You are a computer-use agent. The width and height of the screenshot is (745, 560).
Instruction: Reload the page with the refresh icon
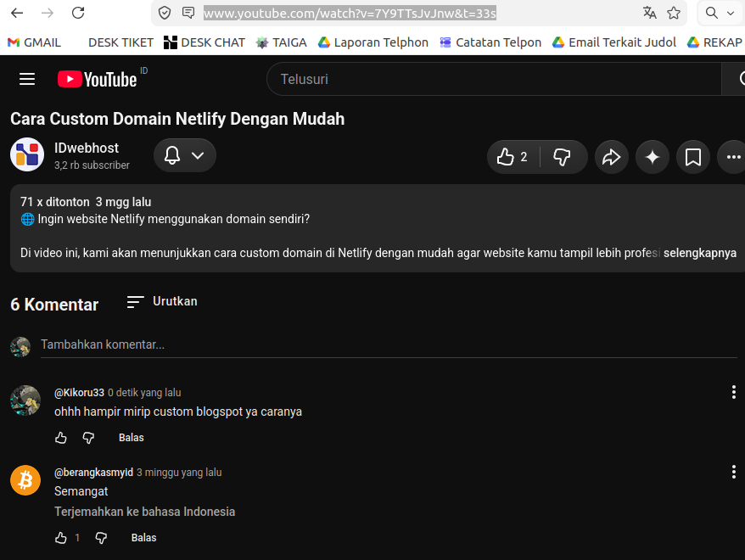pos(78,13)
